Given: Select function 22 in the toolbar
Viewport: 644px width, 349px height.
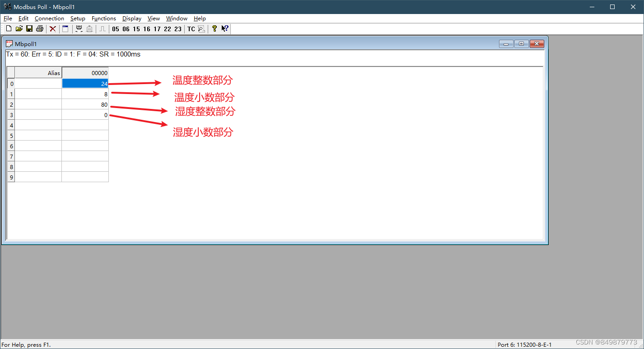Looking at the screenshot, I should coord(168,29).
